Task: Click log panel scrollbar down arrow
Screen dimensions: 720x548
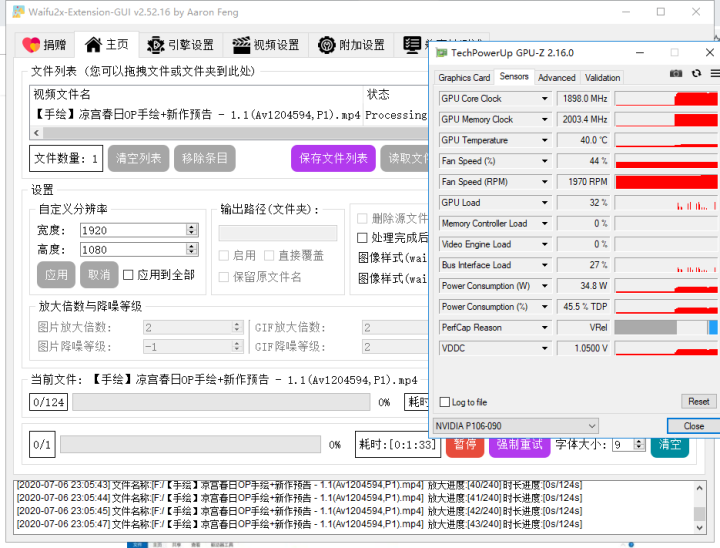Action: pos(699,528)
